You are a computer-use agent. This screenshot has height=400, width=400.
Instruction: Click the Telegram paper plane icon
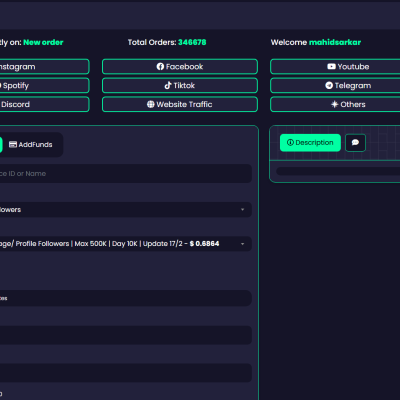[x=329, y=85]
